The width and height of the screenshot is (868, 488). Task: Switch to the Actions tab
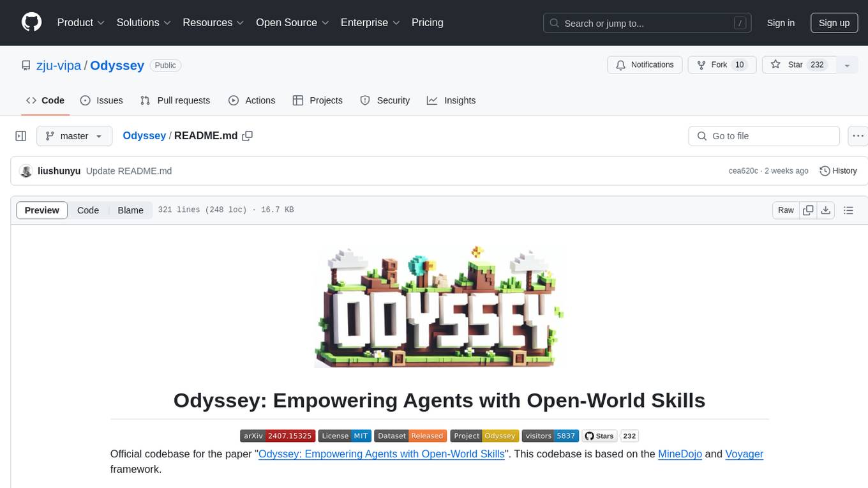tap(252, 100)
